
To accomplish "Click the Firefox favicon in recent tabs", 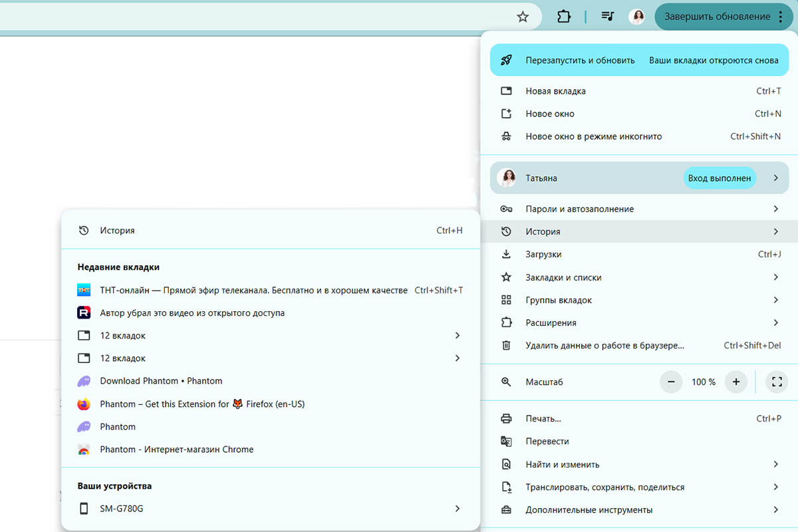I will [84, 404].
